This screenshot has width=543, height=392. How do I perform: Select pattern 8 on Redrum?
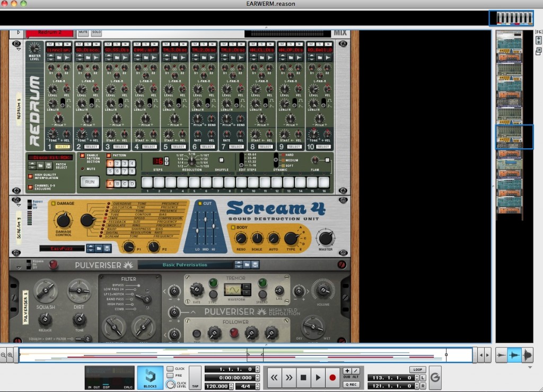coord(132,171)
